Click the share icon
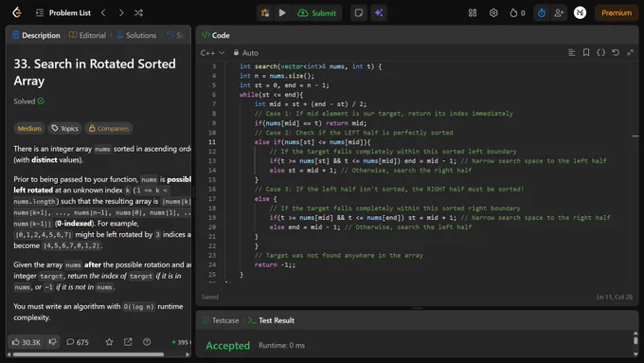The width and height of the screenshot is (644, 363). [x=128, y=342]
